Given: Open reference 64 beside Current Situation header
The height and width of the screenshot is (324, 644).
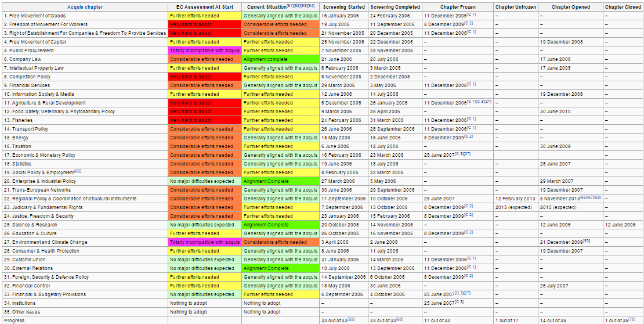Looking at the screenshot, I should (312, 6).
